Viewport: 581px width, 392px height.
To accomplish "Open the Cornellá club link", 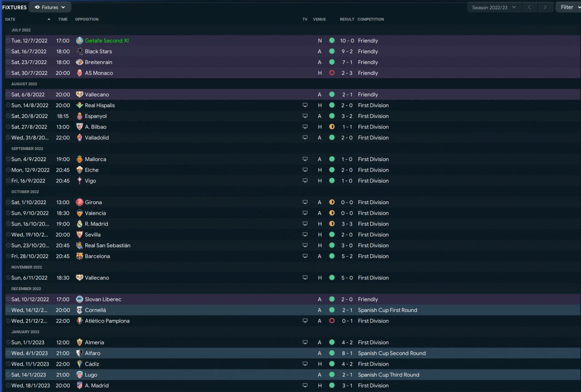I will tap(95, 310).
